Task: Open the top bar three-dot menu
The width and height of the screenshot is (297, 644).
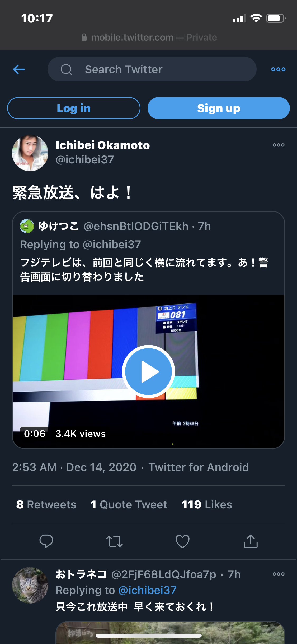Action: (278, 69)
